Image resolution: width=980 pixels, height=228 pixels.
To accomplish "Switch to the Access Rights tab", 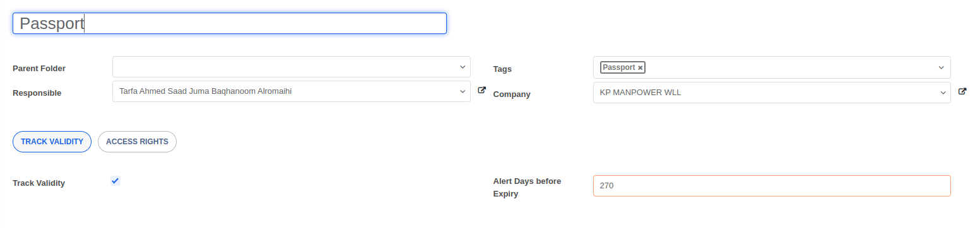I will click(137, 142).
